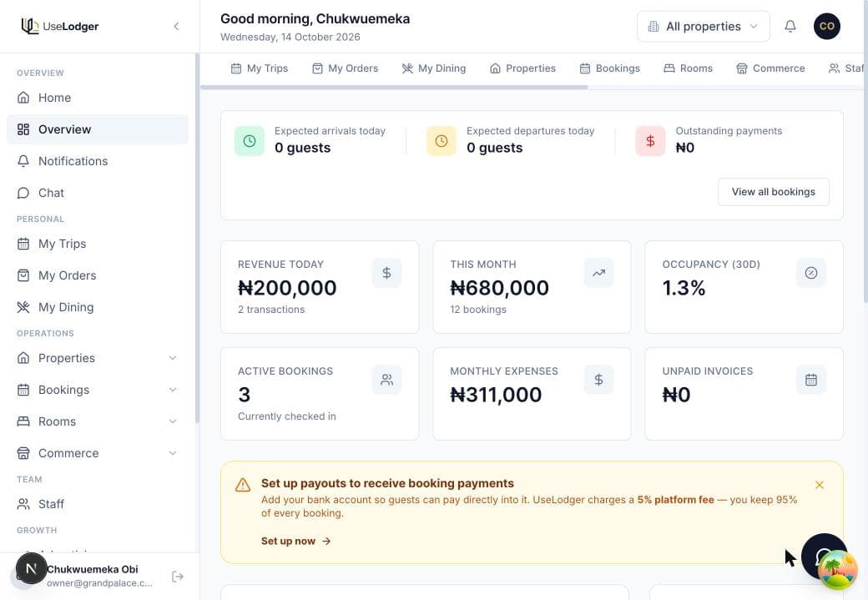This screenshot has height=600, width=868.
Task: Click the warning triangle in the payout banner
Action: pyautogui.click(x=243, y=485)
